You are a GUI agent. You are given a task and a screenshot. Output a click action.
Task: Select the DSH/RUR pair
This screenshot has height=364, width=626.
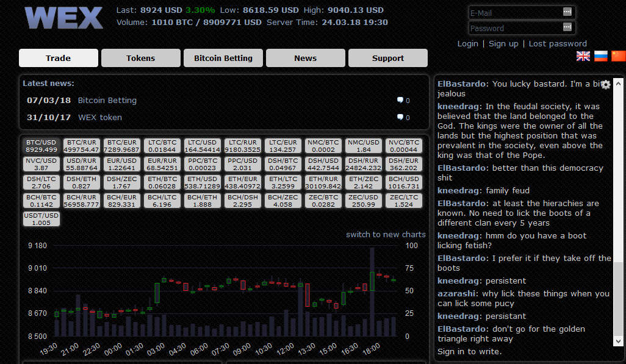point(364,164)
